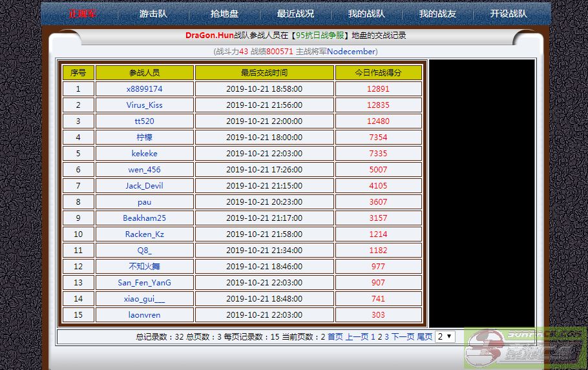The image size is (588, 370).
Task: Switch to the 游击队 tab
Action: (x=154, y=14)
